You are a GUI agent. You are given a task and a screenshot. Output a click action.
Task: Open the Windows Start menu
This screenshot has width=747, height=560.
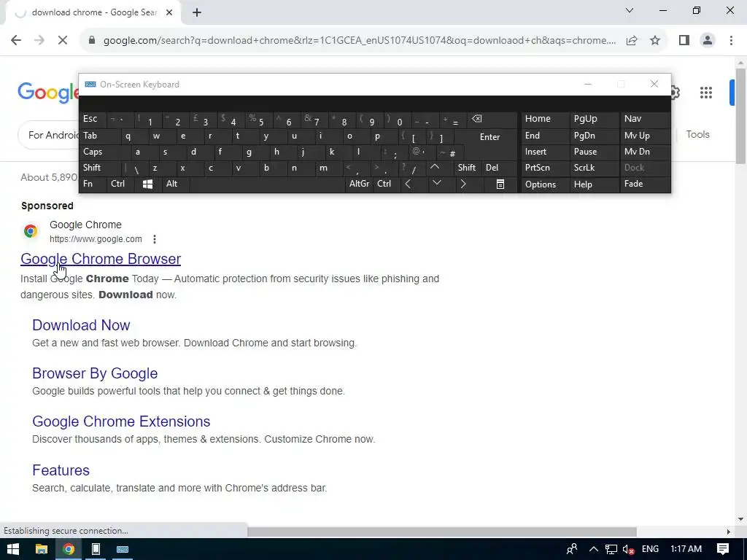click(x=13, y=549)
